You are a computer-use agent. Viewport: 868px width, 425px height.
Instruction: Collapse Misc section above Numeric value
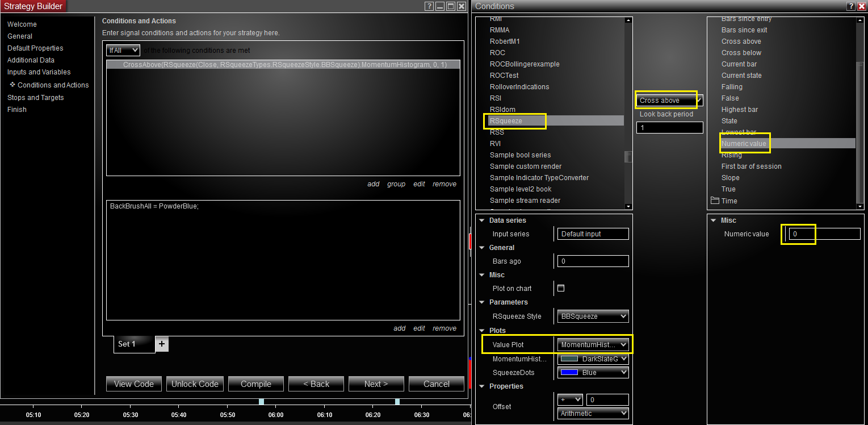click(714, 220)
